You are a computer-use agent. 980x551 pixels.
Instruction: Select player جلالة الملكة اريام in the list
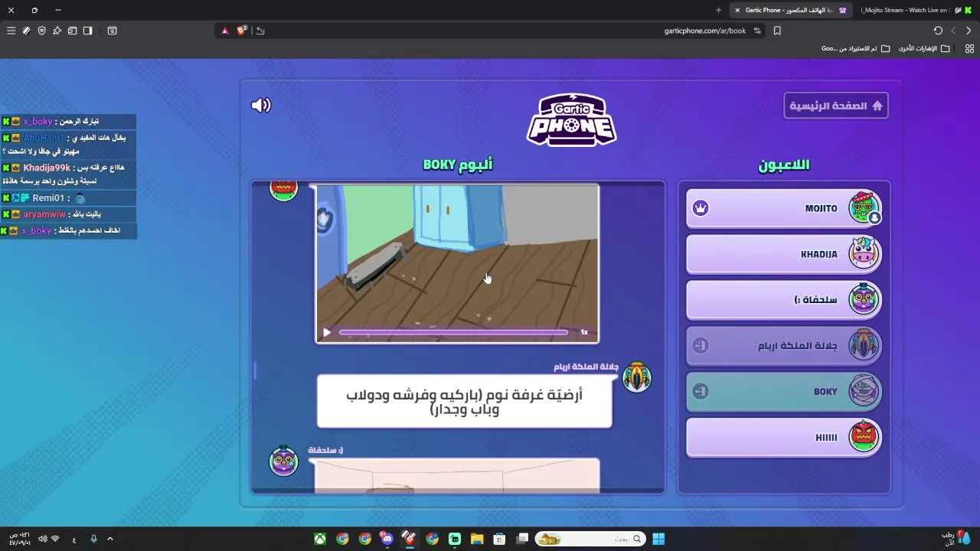coord(784,346)
